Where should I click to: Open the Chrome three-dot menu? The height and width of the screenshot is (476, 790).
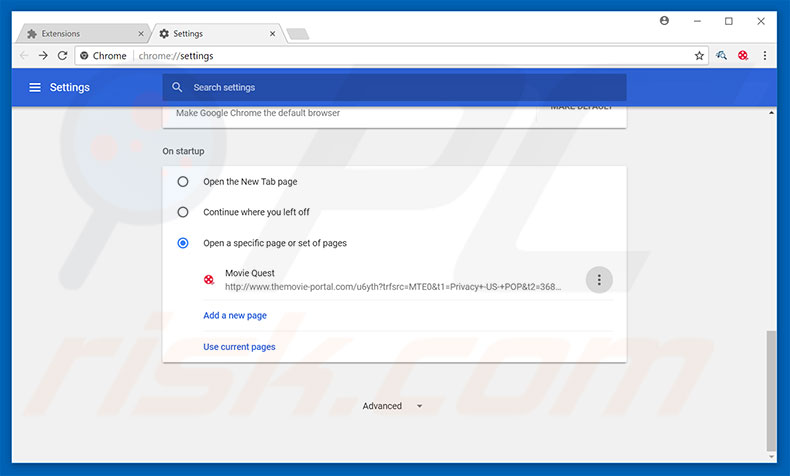coord(765,55)
